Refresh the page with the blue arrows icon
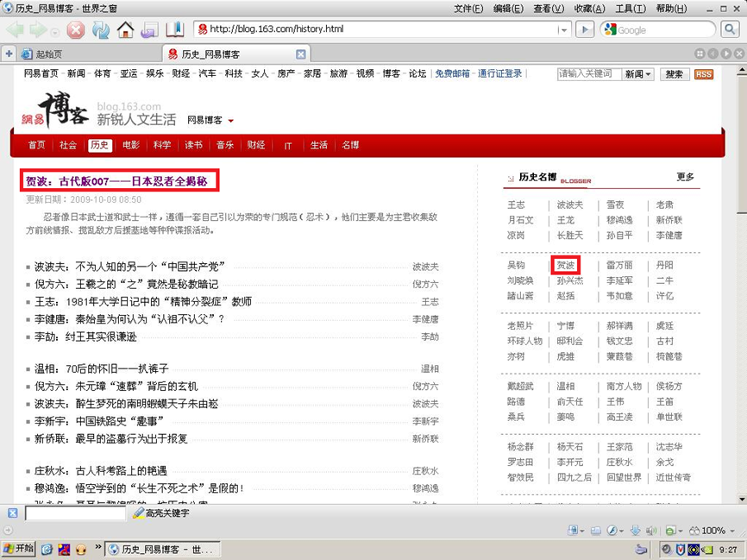The height and width of the screenshot is (560, 747). coord(101,30)
